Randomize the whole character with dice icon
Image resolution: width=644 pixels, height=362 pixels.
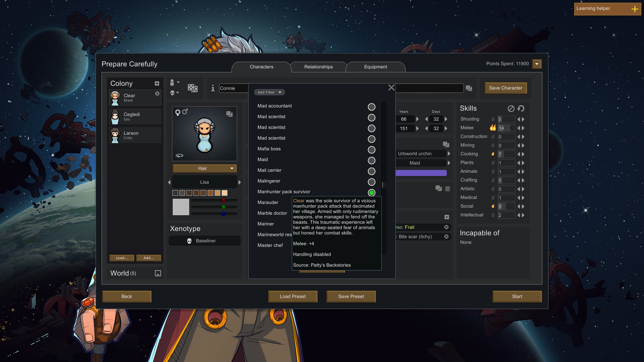(193, 88)
